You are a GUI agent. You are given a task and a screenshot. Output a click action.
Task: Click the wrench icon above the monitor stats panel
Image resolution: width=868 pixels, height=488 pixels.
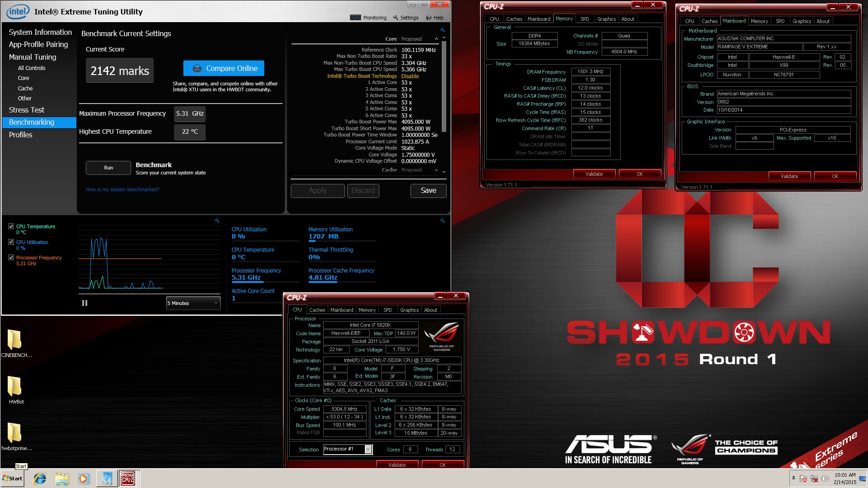tap(443, 221)
